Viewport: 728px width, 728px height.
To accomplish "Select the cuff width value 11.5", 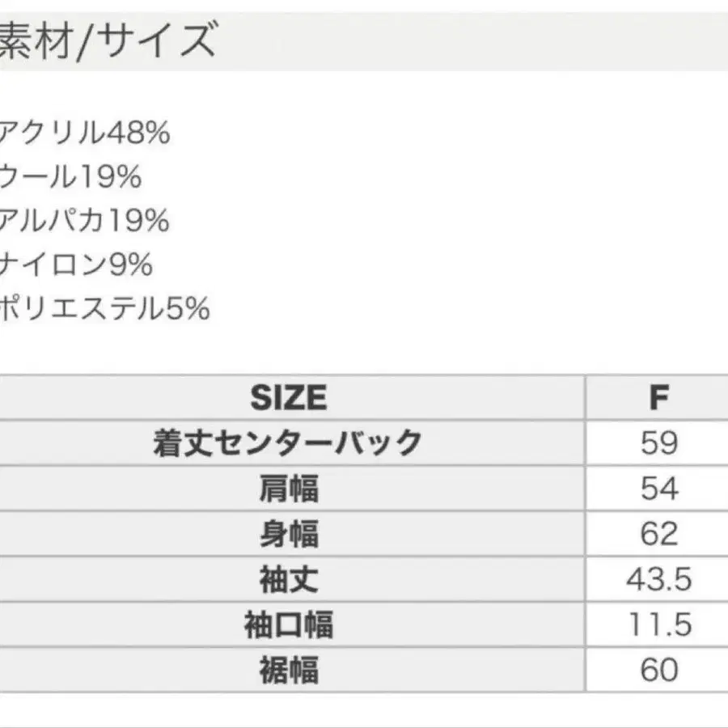I will coord(658,624).
